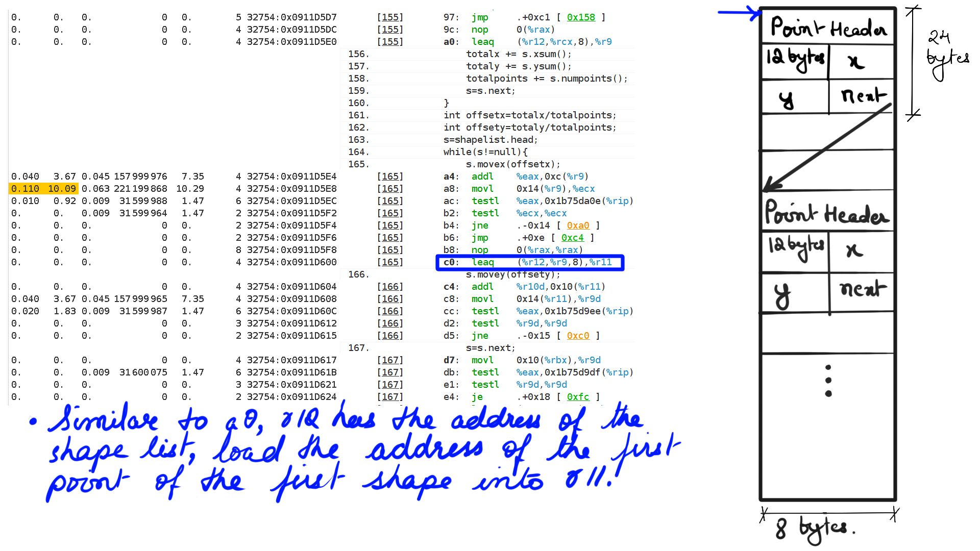980x551 pixels.
Task: Click the [165] link beside b8: nop
Action: point(390,250)
